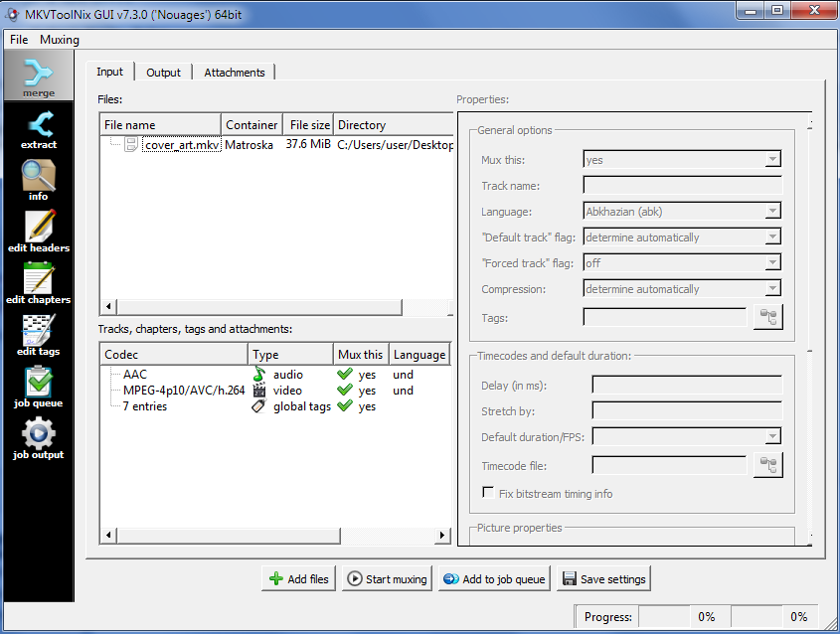
Task: Select the 7 entries row
Action: pyautogui.click(x=275, y=406)
